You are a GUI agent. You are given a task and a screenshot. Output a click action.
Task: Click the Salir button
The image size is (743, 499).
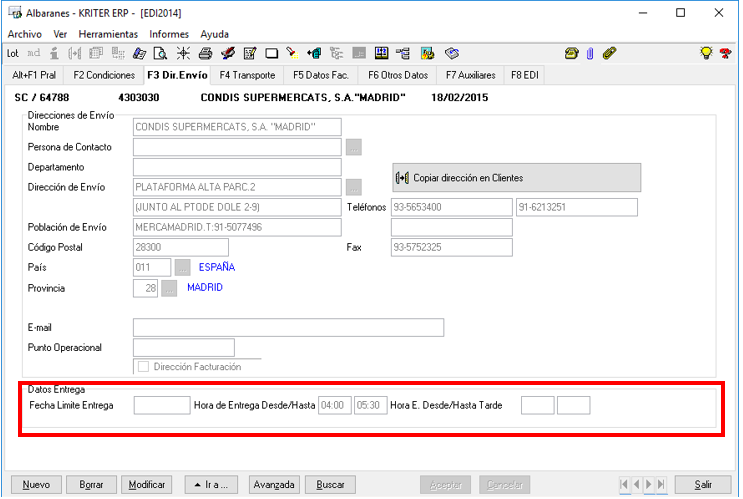703,485
